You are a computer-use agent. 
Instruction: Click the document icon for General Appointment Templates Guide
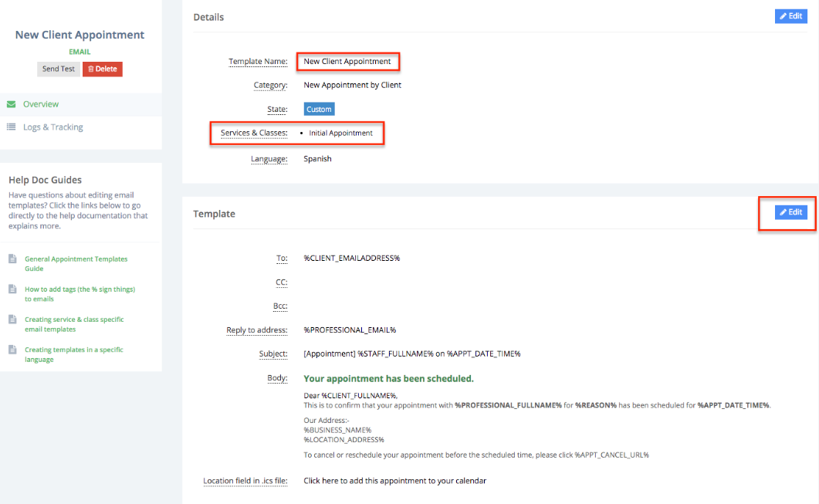point(12,259)
